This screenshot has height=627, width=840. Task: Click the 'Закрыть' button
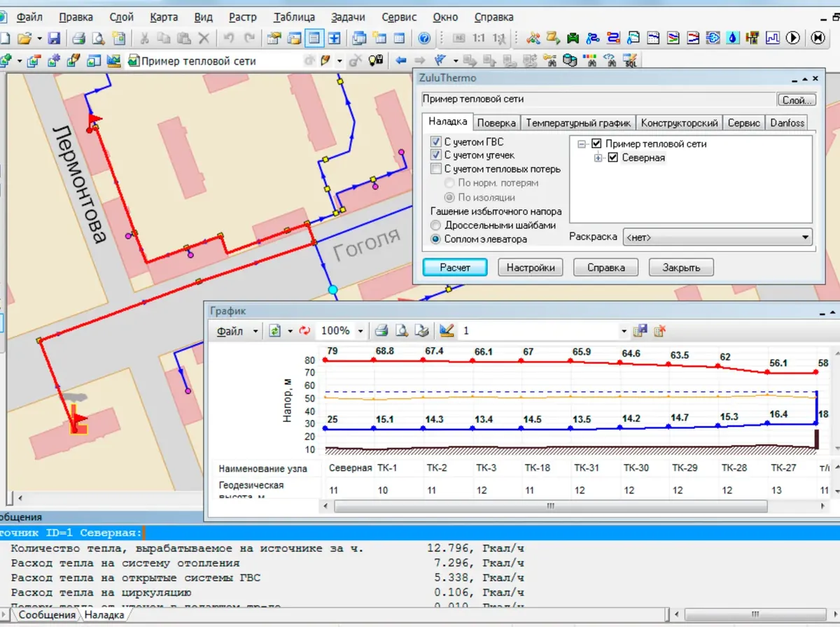(680, 267)
